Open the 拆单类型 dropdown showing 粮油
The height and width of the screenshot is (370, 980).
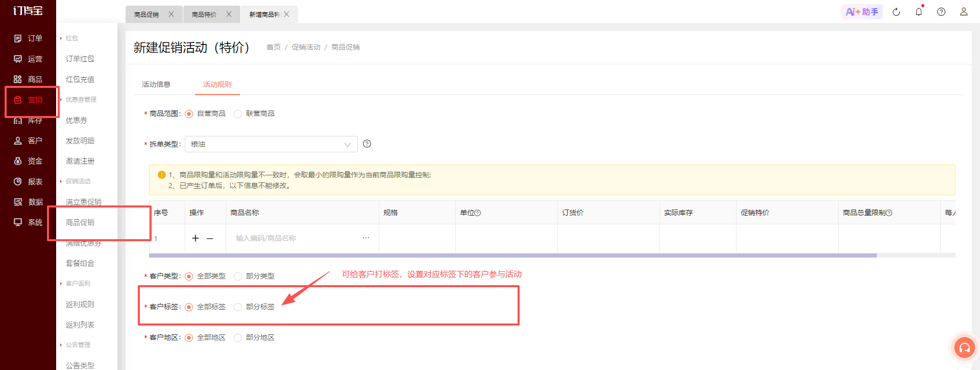click(271, 144)
